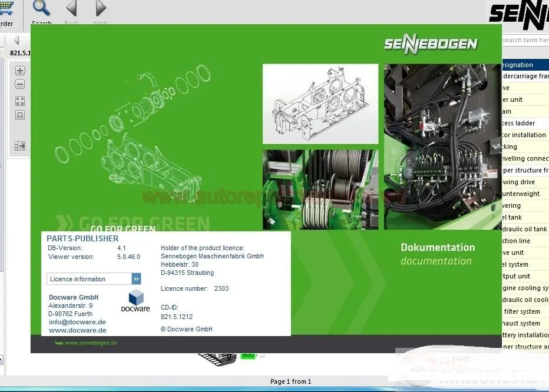
Task: Select the covering row
Action: click(x=525, y=205)
